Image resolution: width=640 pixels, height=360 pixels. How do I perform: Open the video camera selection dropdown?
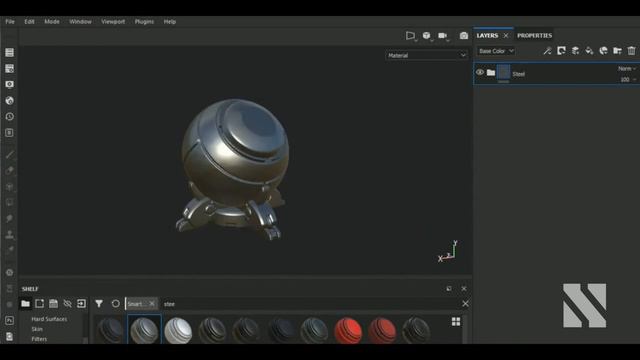click(x=443, y=36)
